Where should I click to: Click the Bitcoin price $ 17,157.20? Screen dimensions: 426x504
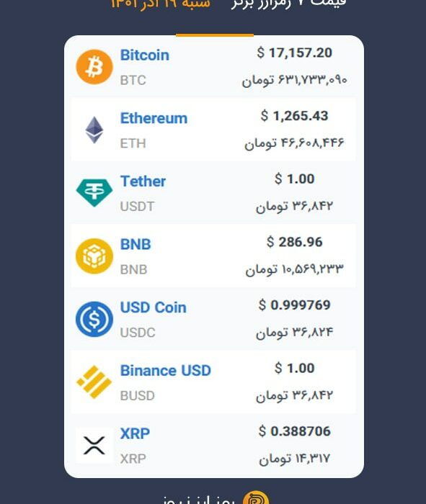pos(294,53)
